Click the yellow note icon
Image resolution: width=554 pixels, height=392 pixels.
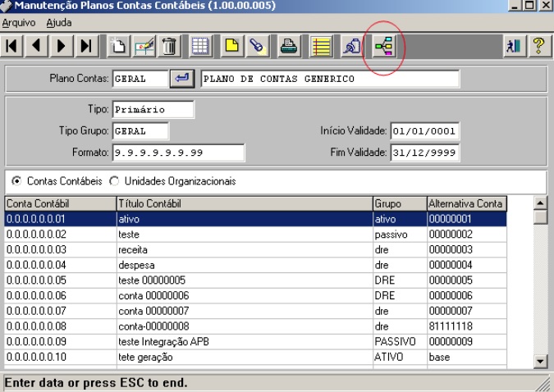(231, 46)
